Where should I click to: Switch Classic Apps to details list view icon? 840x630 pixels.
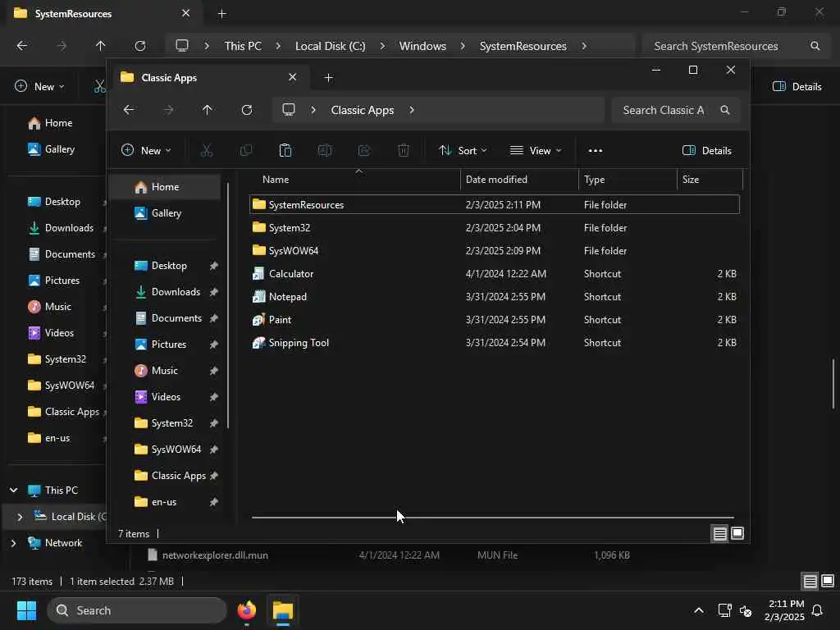[x=719, y=533]
